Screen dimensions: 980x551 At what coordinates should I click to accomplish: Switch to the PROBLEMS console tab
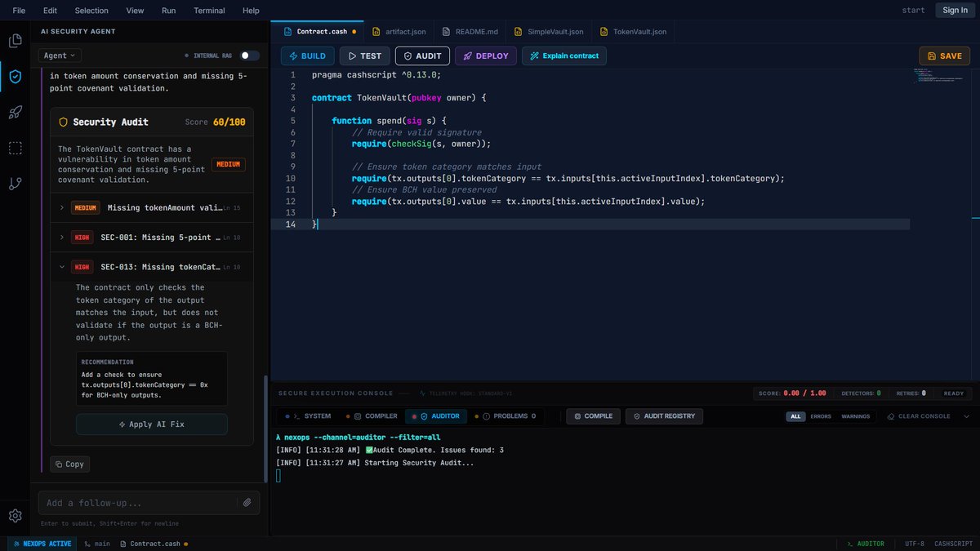[x=506, y=416]
